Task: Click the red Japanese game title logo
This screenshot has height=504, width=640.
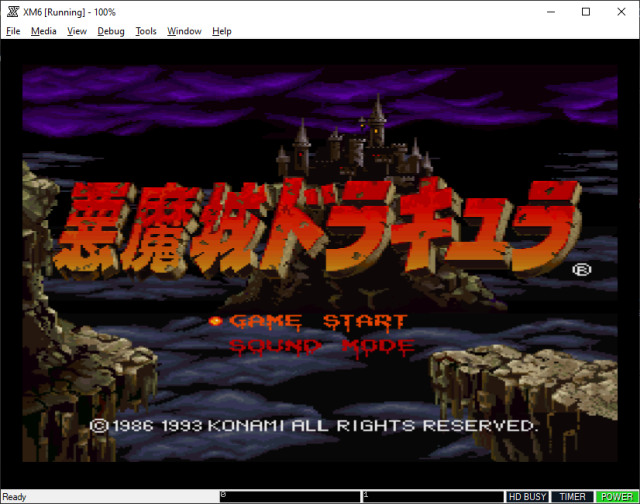Action: click(317, 229)
